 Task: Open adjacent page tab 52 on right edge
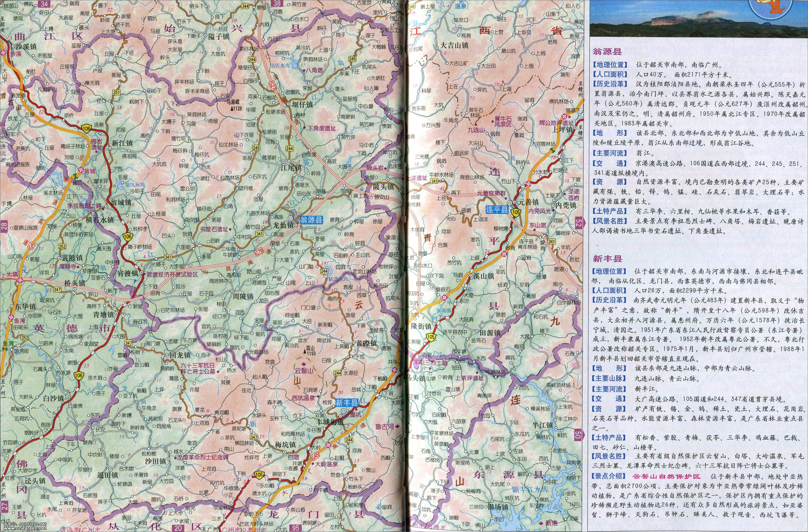[x=579, y=223]
